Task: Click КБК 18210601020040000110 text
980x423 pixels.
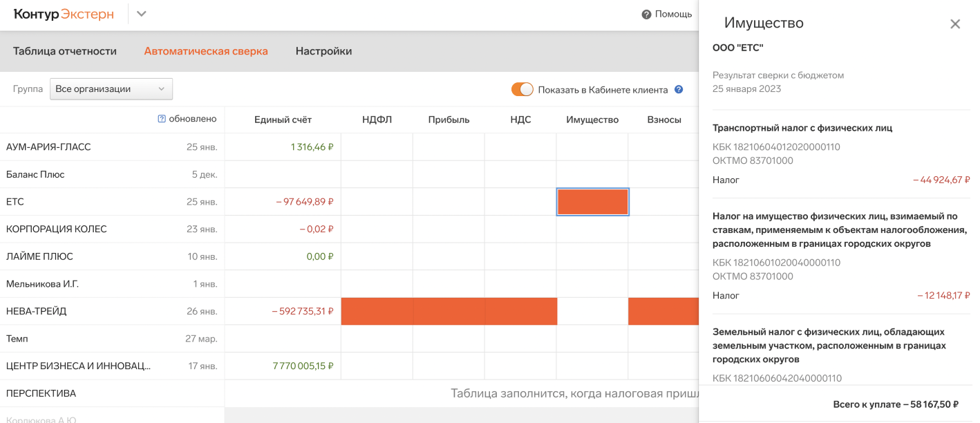Action: click(776, 263)
